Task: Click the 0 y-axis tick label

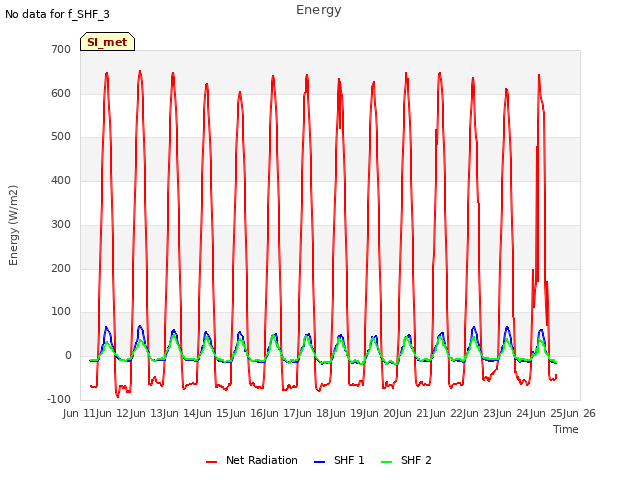Action: point(68,356)
